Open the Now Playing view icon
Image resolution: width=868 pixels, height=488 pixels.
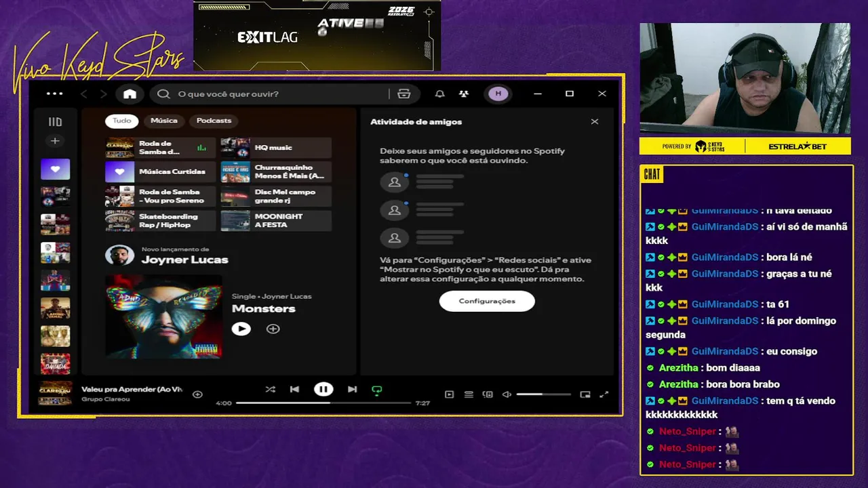tap(449, 394)
